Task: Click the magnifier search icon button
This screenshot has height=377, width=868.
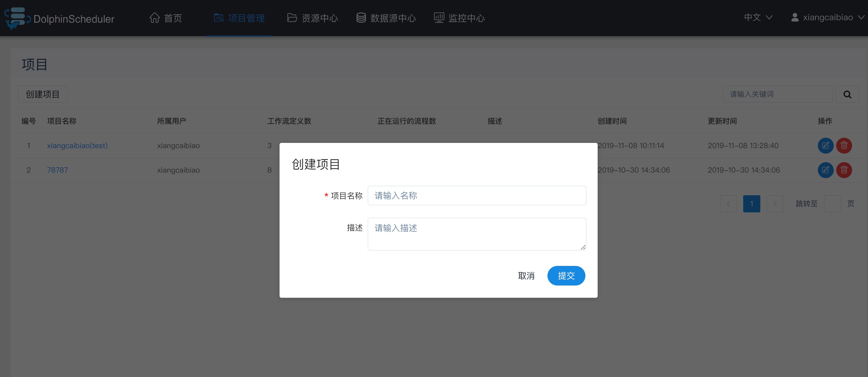Action: pos(847,95)
